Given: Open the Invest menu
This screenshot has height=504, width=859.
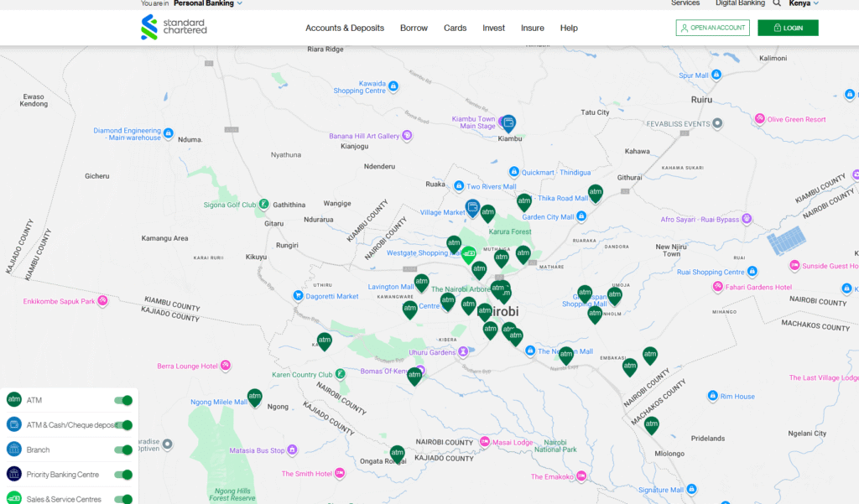Looking at the screenshot, I should (493, 28).
